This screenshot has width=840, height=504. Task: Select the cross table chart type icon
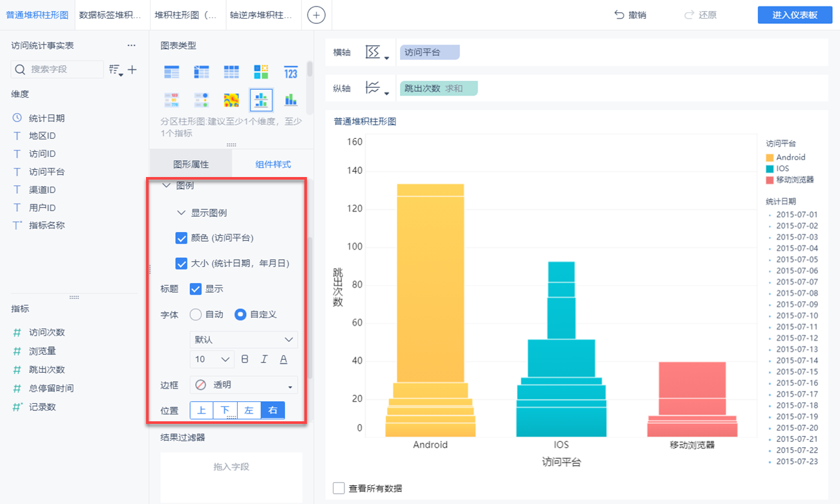pyautogui.click(x=202, y=72)
